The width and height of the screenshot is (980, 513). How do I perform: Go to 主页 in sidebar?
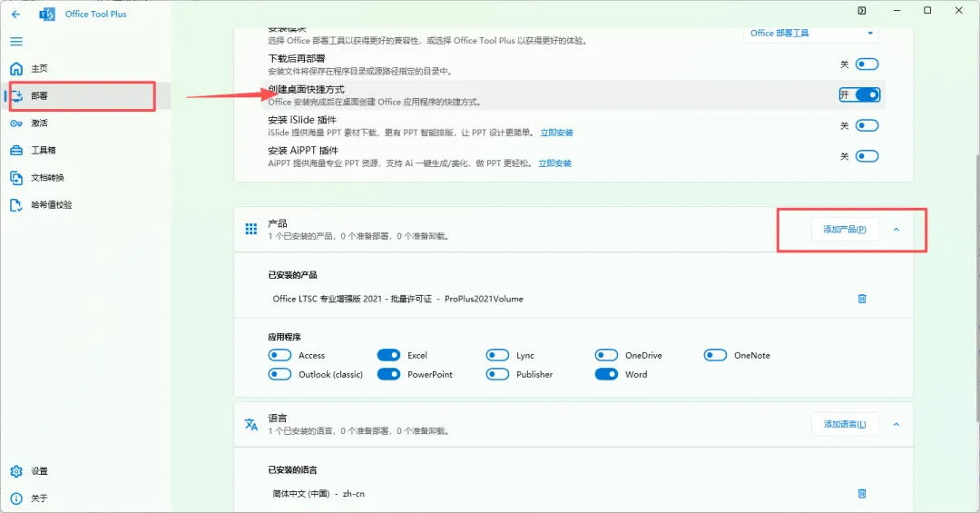[x=85, y=68]
